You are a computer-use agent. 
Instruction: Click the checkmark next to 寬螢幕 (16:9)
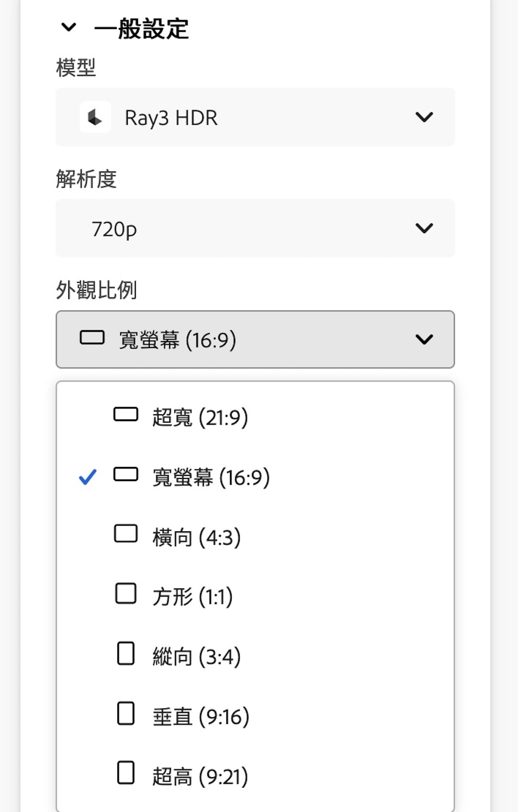point(88,476)
